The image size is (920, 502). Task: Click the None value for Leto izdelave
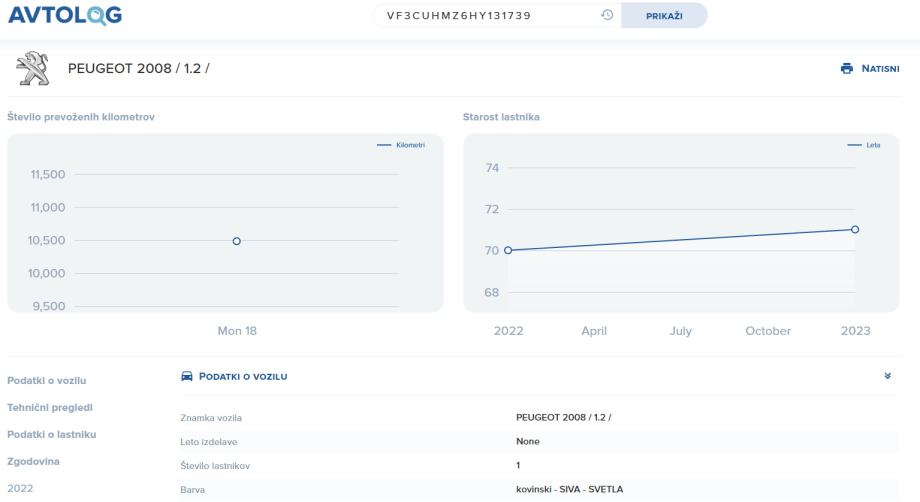527,442
